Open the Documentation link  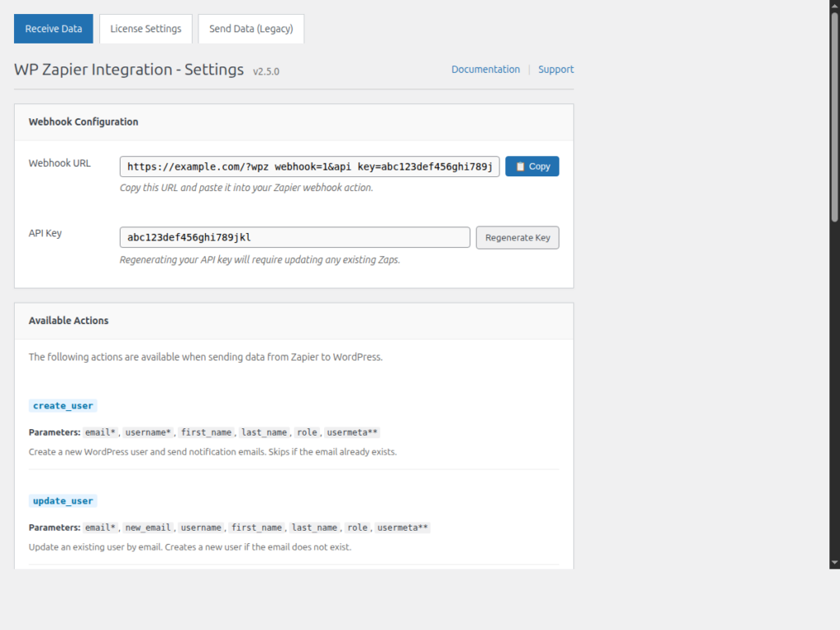pyautogui.click(x=486, y=70)
